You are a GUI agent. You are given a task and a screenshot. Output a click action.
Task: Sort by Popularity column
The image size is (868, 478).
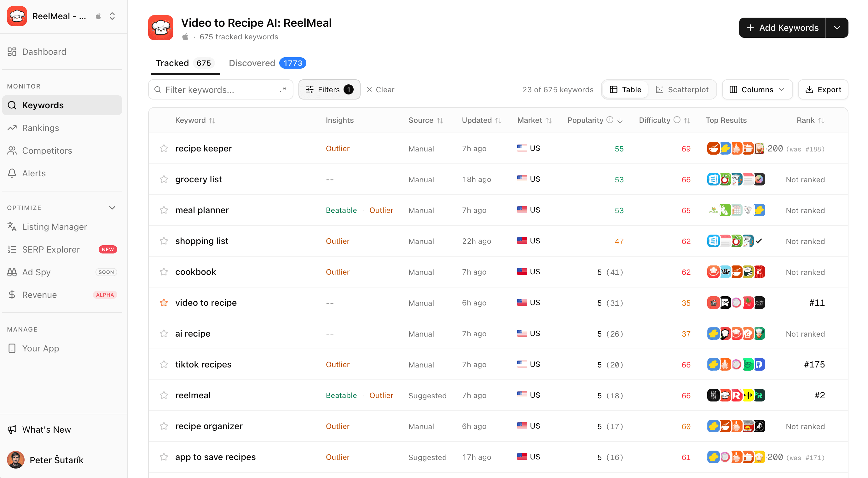595,120
